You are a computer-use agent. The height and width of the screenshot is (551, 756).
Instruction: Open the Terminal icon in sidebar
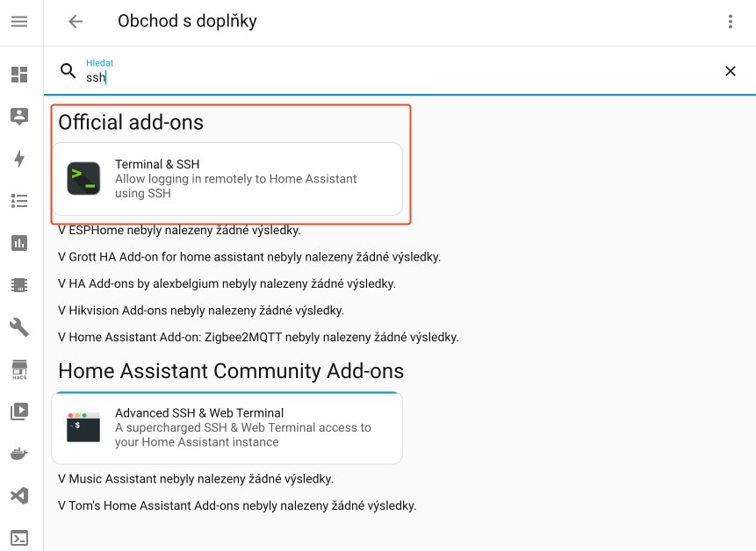click(x=19, y=538)
